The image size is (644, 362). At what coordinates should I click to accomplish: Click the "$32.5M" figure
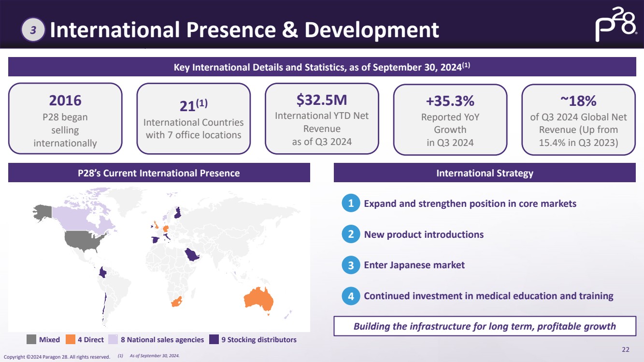click(x=322, y=100)
